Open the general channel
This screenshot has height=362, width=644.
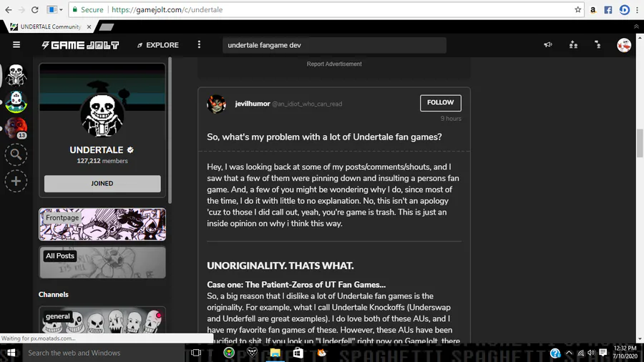pos(102,320)
